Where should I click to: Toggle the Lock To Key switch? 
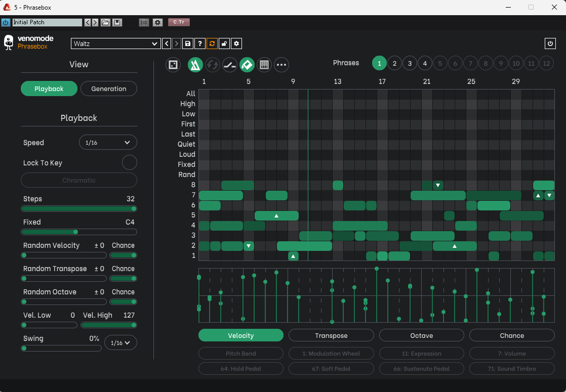click(x=130, y=163)
